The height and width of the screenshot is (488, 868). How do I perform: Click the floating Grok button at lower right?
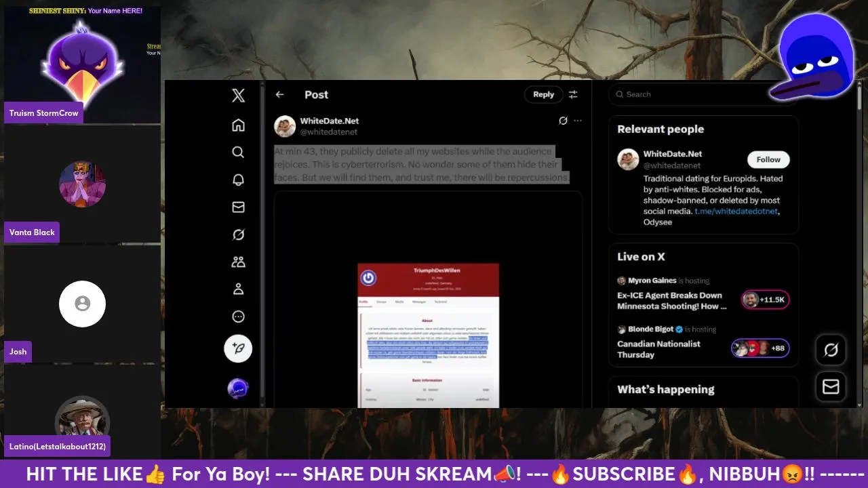coord(831,350)
